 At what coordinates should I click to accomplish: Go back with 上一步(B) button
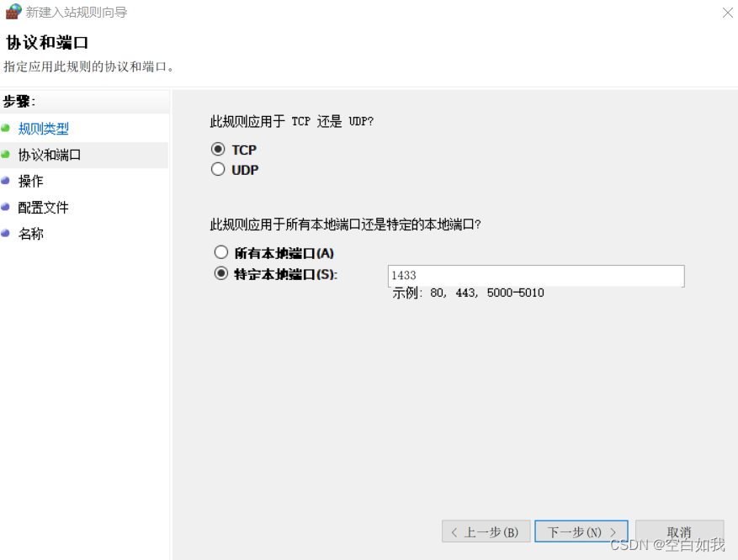pos(486,531)
